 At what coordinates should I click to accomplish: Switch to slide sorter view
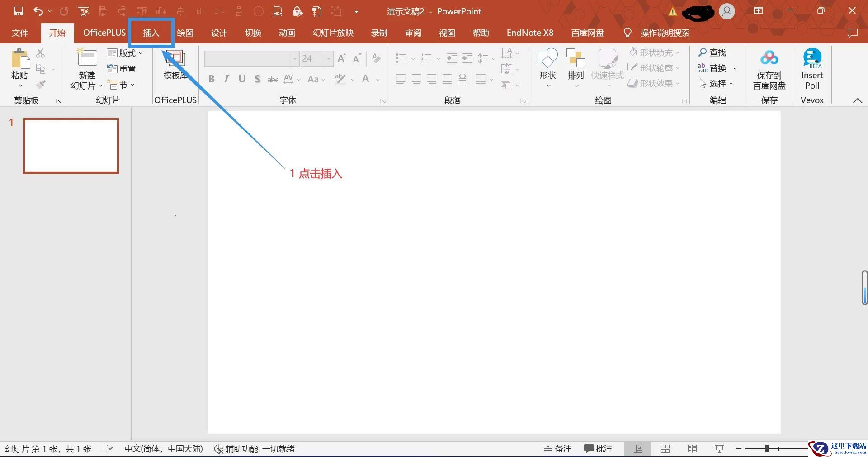click(x=665, y=449)
